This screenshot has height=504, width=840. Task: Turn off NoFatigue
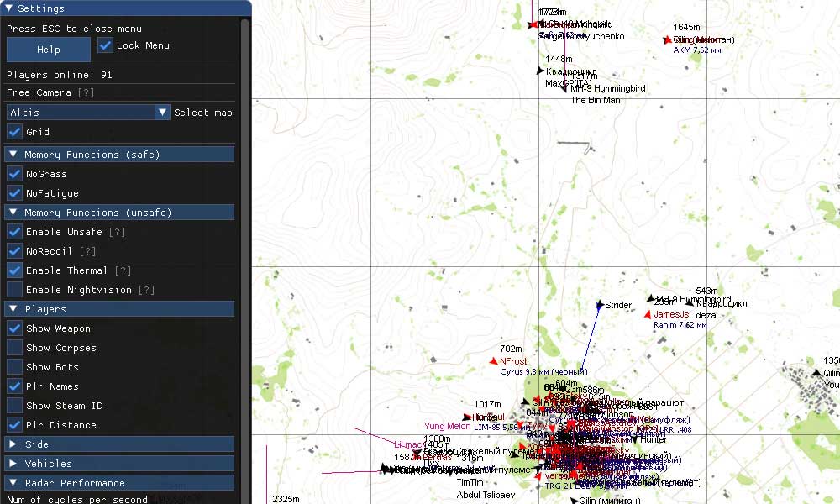click(x=14, y=193)
